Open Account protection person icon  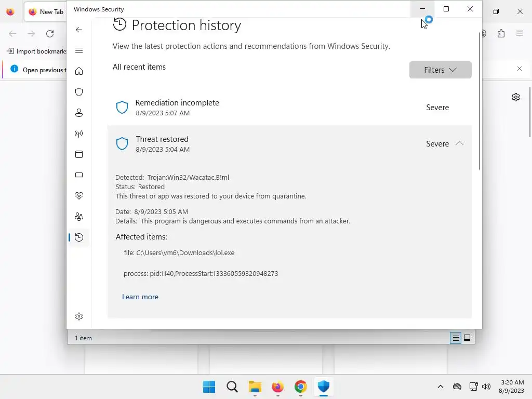coord(79,113)
